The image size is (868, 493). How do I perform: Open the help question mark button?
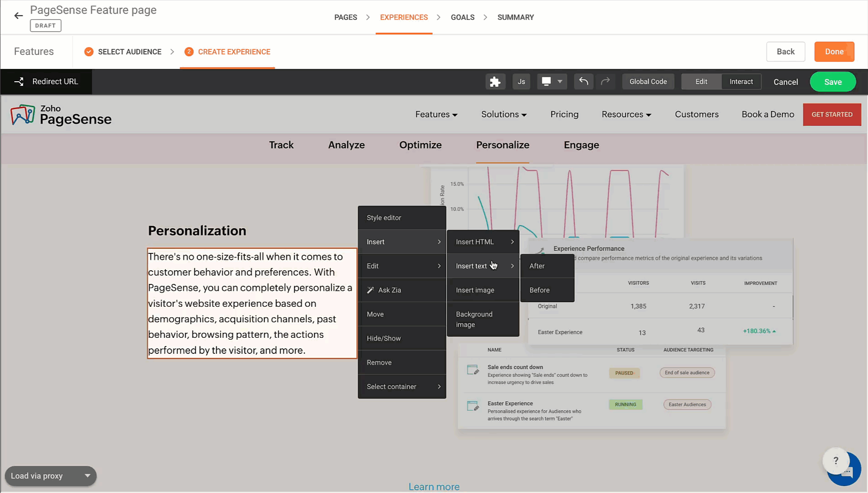836,461
